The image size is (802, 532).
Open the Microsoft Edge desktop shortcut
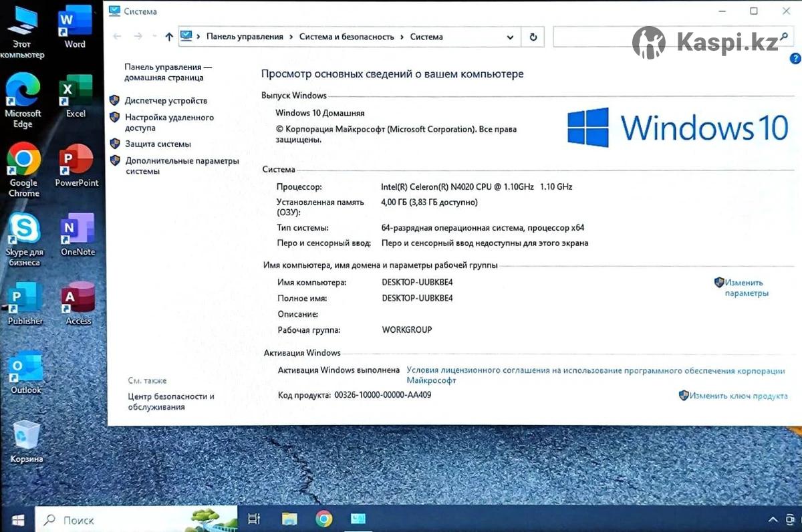(x=23, y=100)
